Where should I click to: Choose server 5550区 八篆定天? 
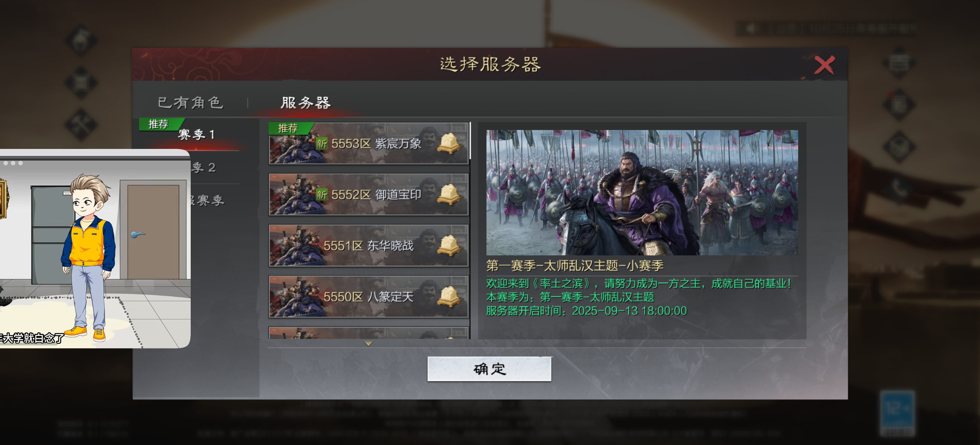coord(368,296)
